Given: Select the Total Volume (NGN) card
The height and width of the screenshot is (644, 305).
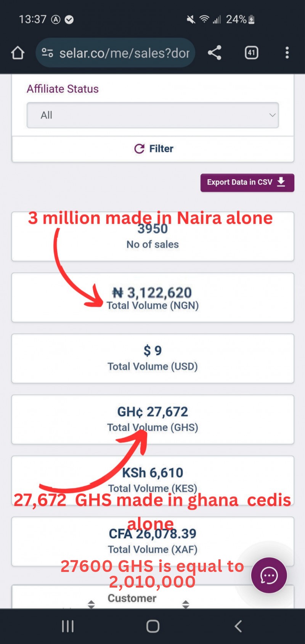Looking at the screenshot, I should pyautogui.click(x=152, y=297).
